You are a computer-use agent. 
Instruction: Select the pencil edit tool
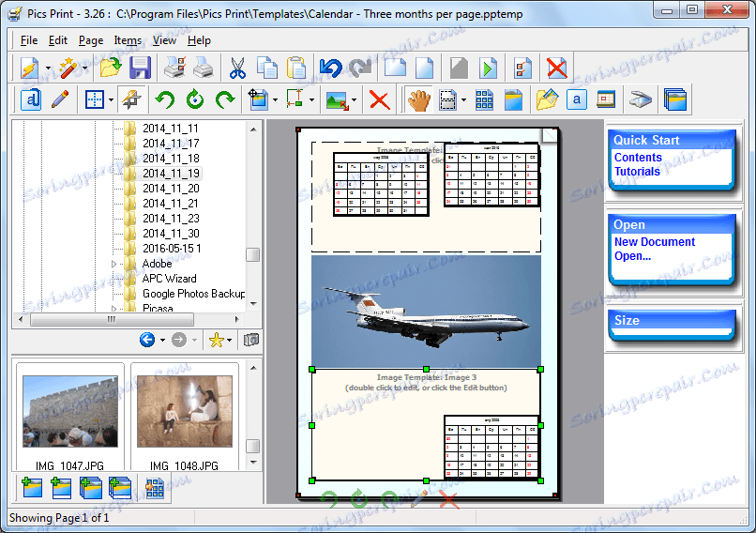click(x=60, y=99)
